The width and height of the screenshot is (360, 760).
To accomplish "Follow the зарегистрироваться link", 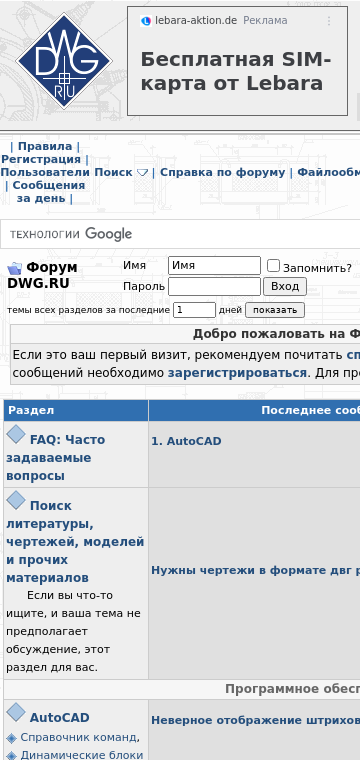I will [237, 373].
